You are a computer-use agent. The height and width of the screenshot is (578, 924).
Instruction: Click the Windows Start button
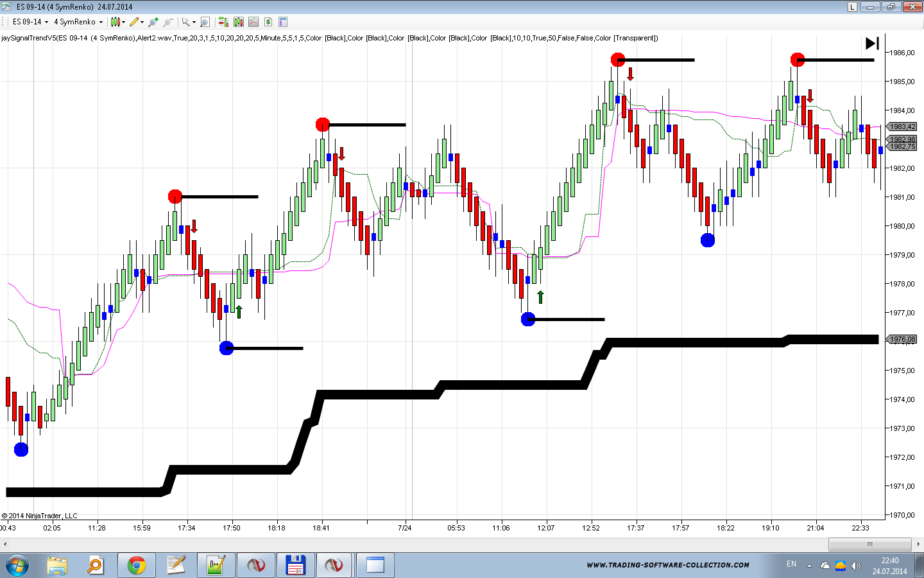(17, 565)
